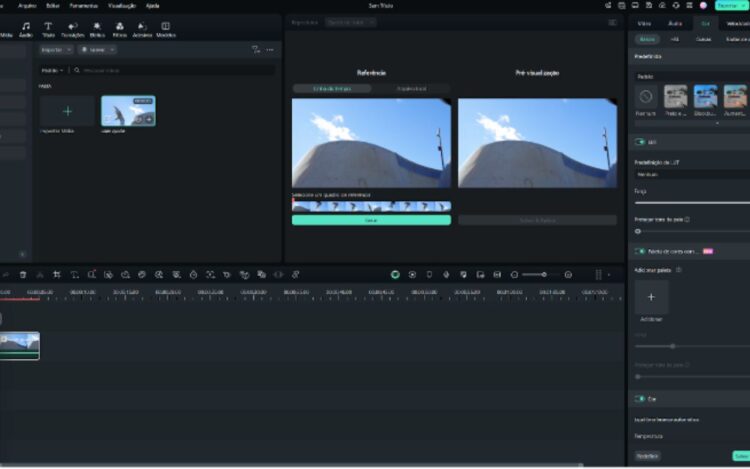
Task: Select the Arquivo local reference tab
Action: pyautogui.click(x=411, y=88)
